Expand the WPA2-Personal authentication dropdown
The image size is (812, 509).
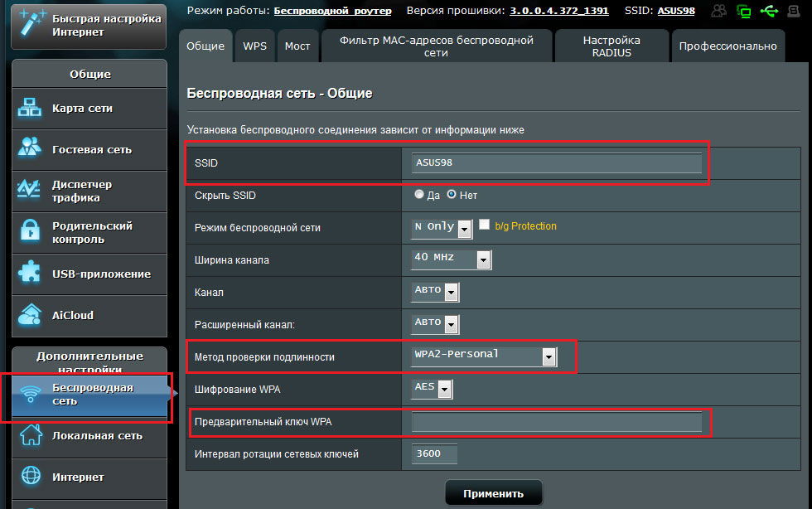click(x=548, y=356)
